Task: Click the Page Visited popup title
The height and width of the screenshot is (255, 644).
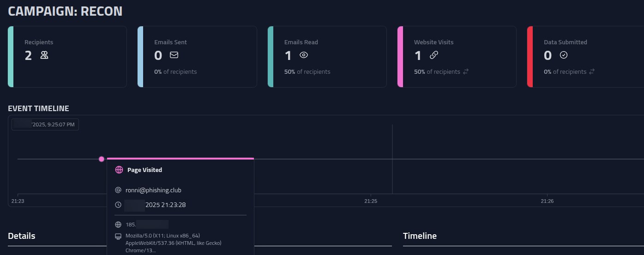Action: point(144,170)
